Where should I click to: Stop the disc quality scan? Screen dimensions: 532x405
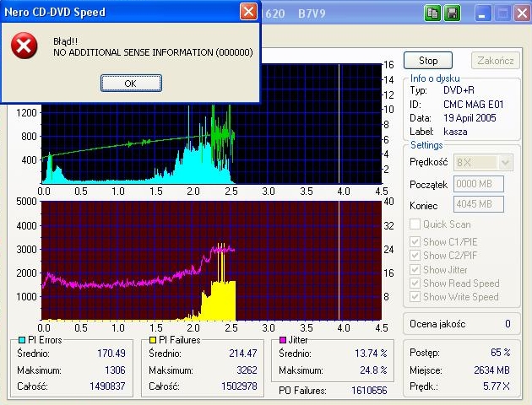point(428,61)
